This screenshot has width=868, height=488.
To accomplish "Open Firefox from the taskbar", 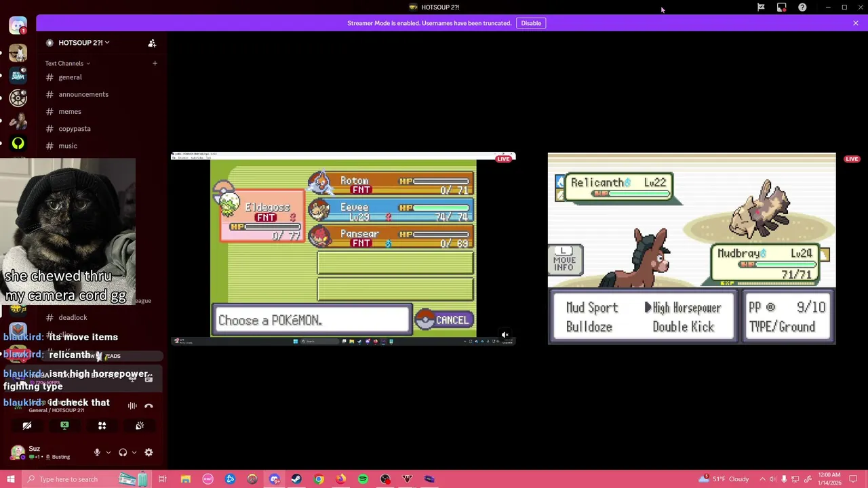I will [x=341, y=479].
